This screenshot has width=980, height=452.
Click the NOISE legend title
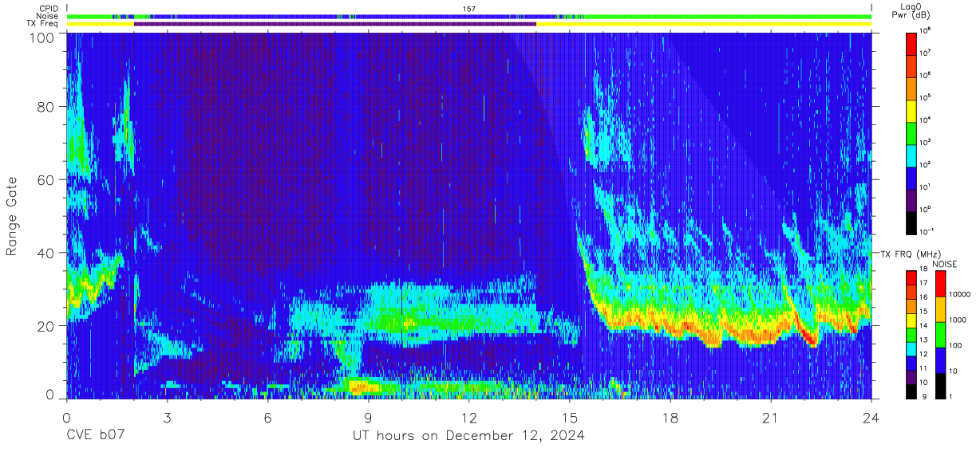pyautogui.click(x=943, y=264)
